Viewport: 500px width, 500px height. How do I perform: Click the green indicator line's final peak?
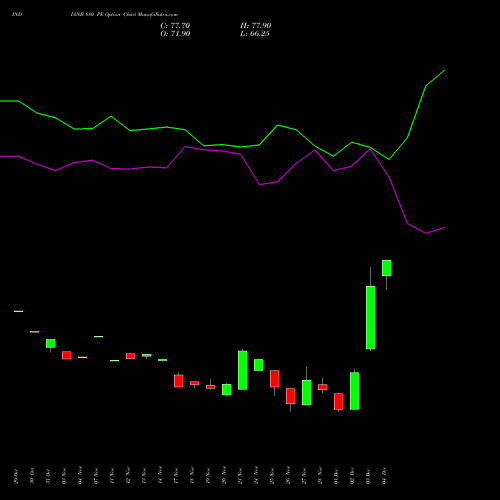[x=445, y=70]
